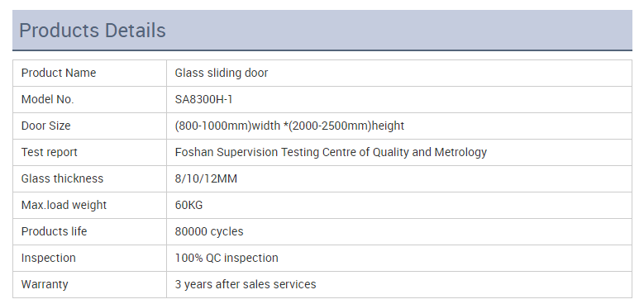Select the Product Name label cell
Viewport: 644px width, 304px height.
coord(89,73)
